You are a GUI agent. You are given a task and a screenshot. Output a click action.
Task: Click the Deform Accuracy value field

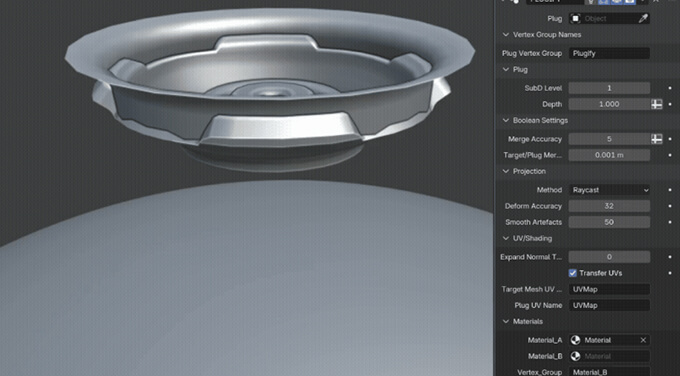[609, 206]
